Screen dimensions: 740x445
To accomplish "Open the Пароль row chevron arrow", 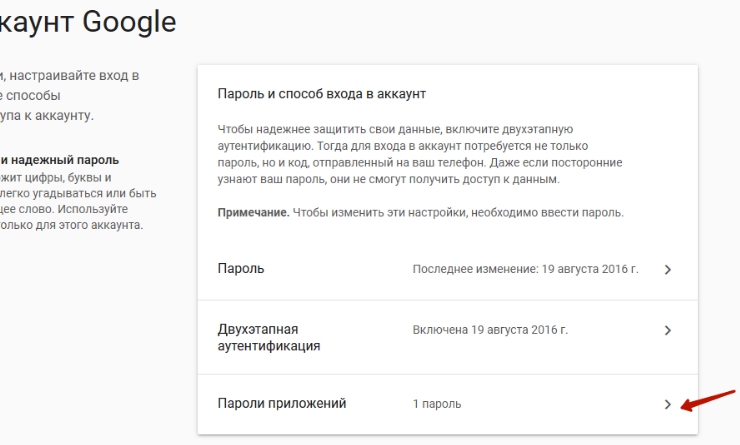I will tap(667, 269).
